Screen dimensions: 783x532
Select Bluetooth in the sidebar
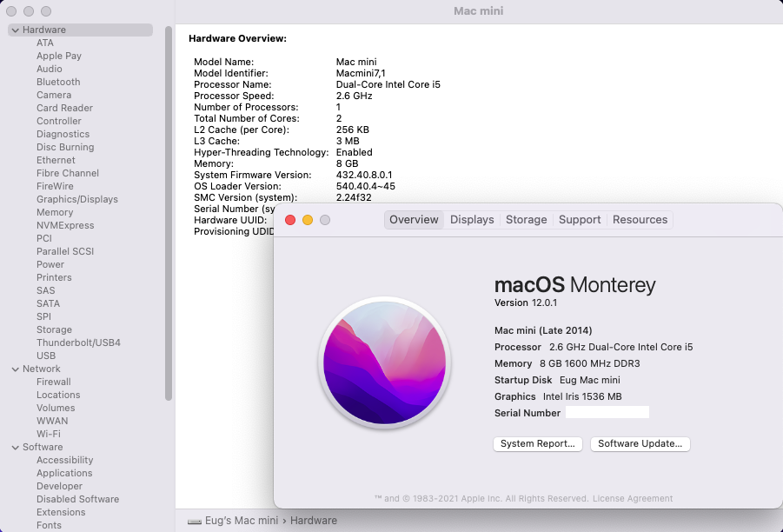[58, 82]
